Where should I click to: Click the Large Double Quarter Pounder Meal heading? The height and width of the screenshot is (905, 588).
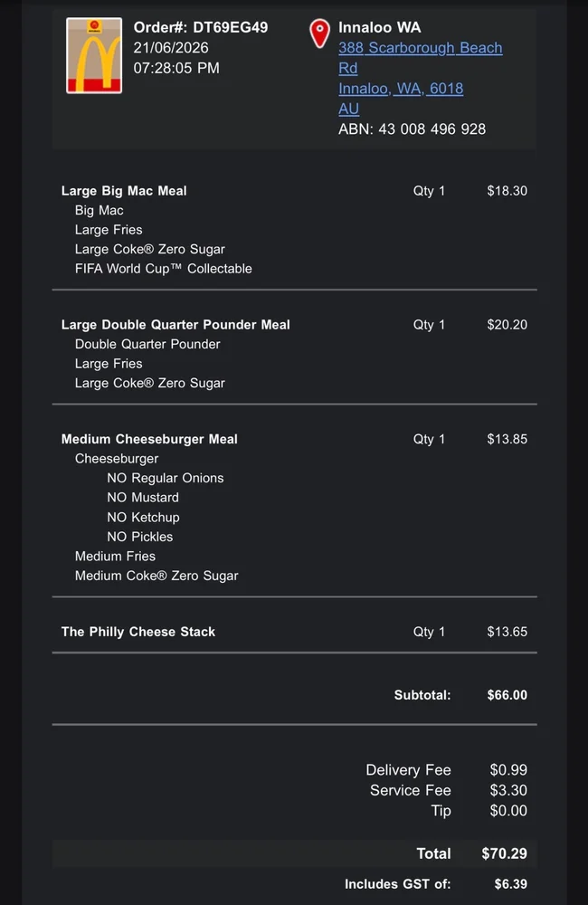point(175,325)
